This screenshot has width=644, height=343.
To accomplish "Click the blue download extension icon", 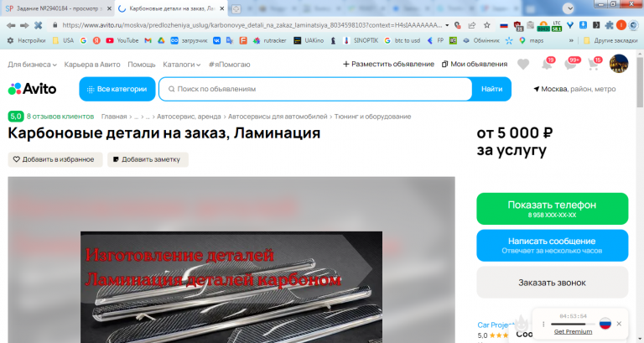I will tap(583, 25).
